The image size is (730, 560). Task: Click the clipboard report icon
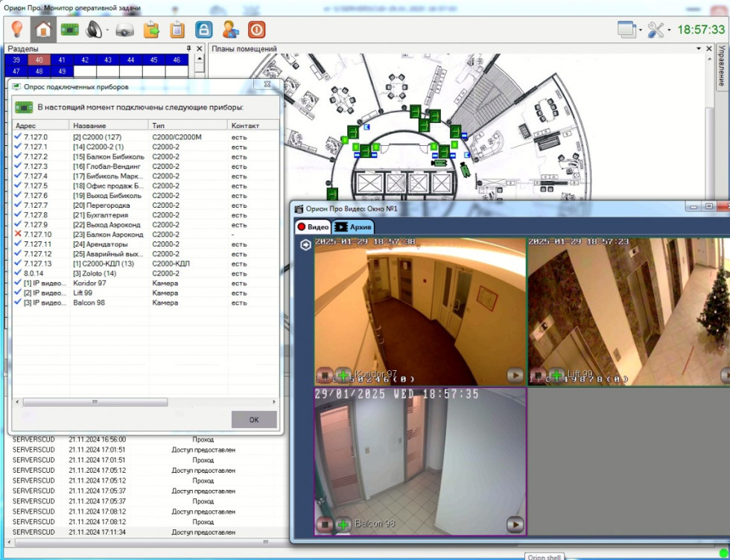click(177, 30)
